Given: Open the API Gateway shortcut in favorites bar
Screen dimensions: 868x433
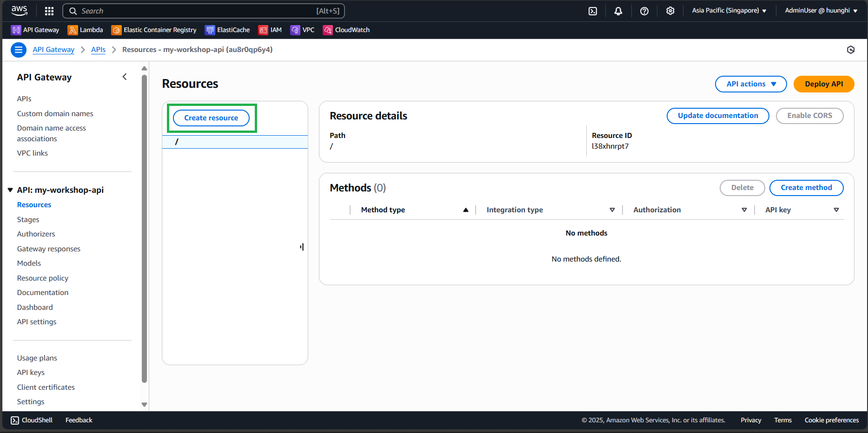Looking at the screenshot, I should (x=35, y=30).
